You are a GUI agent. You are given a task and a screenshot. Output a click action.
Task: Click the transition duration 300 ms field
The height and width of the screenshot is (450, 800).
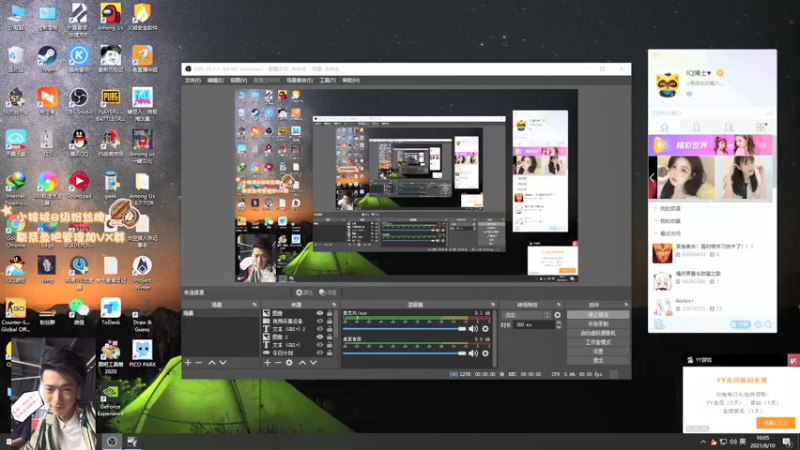point(534,324)
